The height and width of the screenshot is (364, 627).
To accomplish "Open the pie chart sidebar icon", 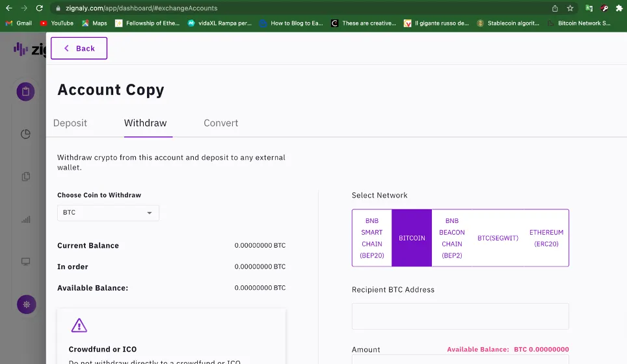I will click(x=25, y=135).
